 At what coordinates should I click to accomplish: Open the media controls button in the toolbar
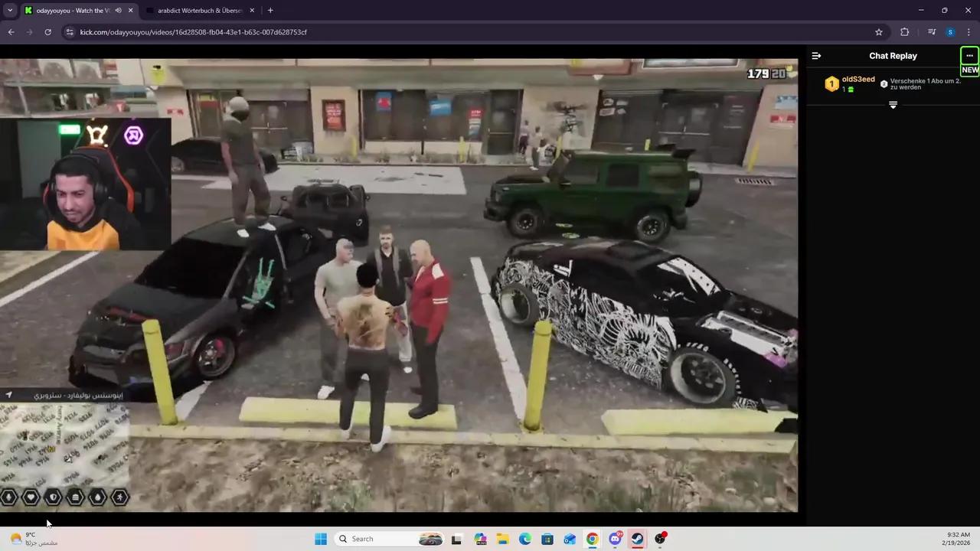click(932, 32)
